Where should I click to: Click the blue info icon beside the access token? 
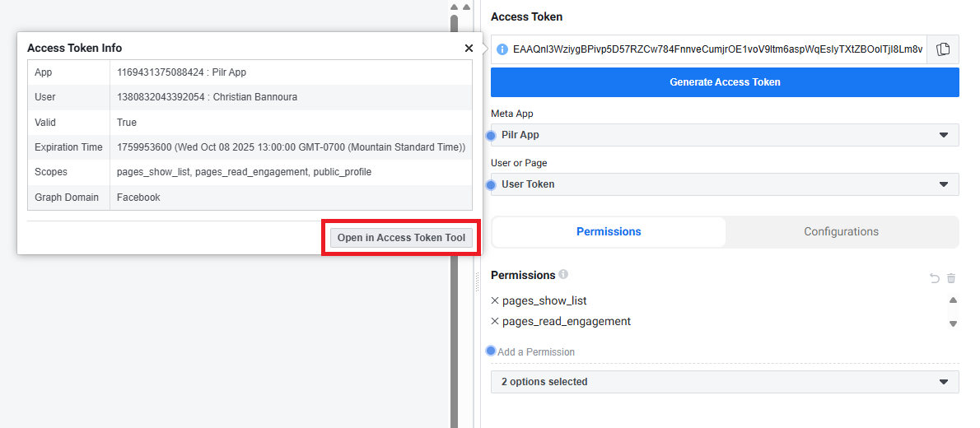click(x=502, y=49)
